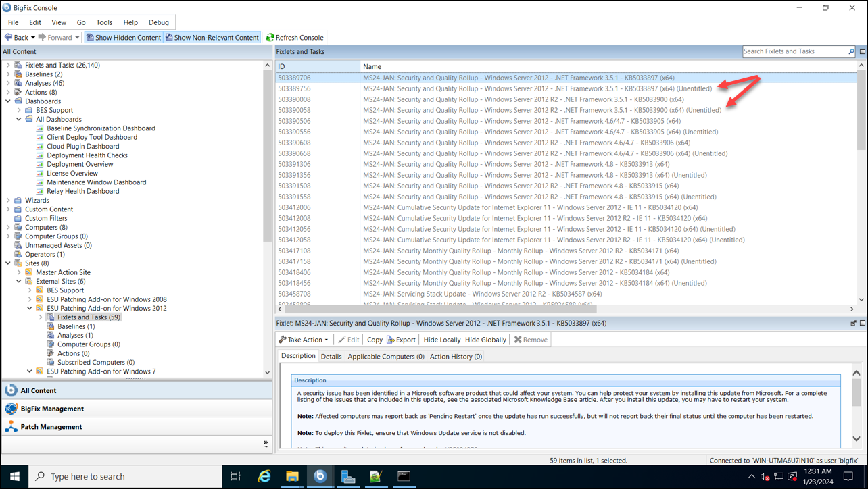The width and height of the screenshot is (868, 489).
Task: Open the command prompt taskbar icon
Action: click(404, 476)
